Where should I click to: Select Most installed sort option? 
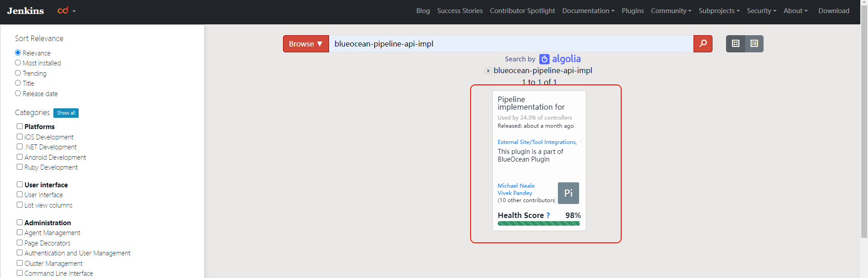[x=18, y=63]
